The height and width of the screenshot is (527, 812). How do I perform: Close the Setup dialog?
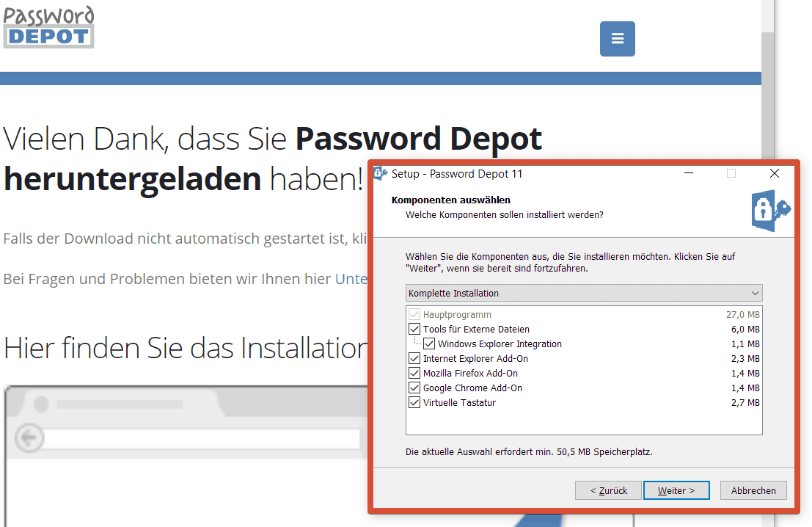(x=774, y=173)
